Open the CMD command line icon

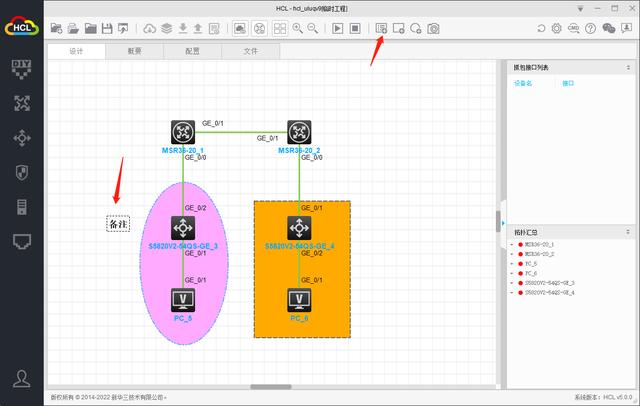[573, 28]
